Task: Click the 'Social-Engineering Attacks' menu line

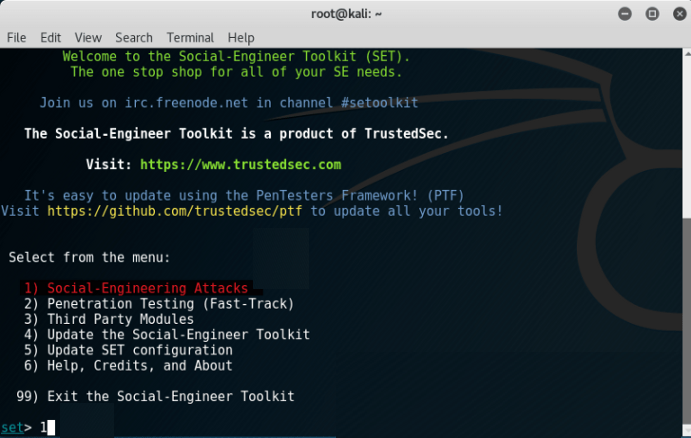Action: point(136,288)
